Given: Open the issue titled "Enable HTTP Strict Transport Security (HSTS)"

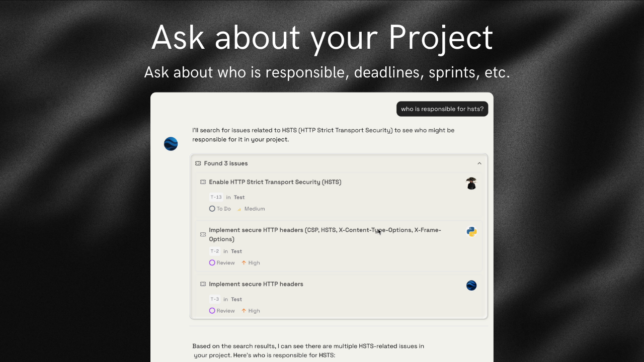Looking at the screenshot, I should 275,182.
